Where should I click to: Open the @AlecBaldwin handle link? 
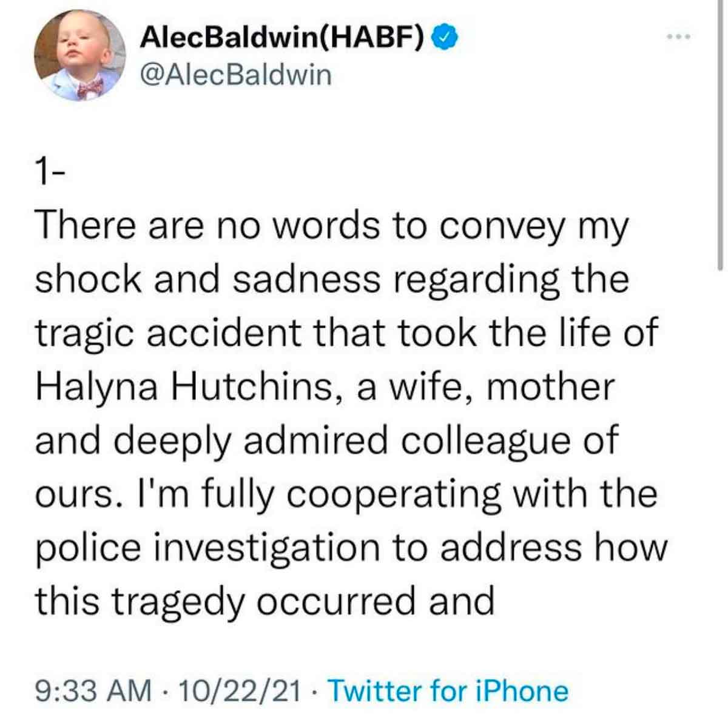tap(236, 75)
